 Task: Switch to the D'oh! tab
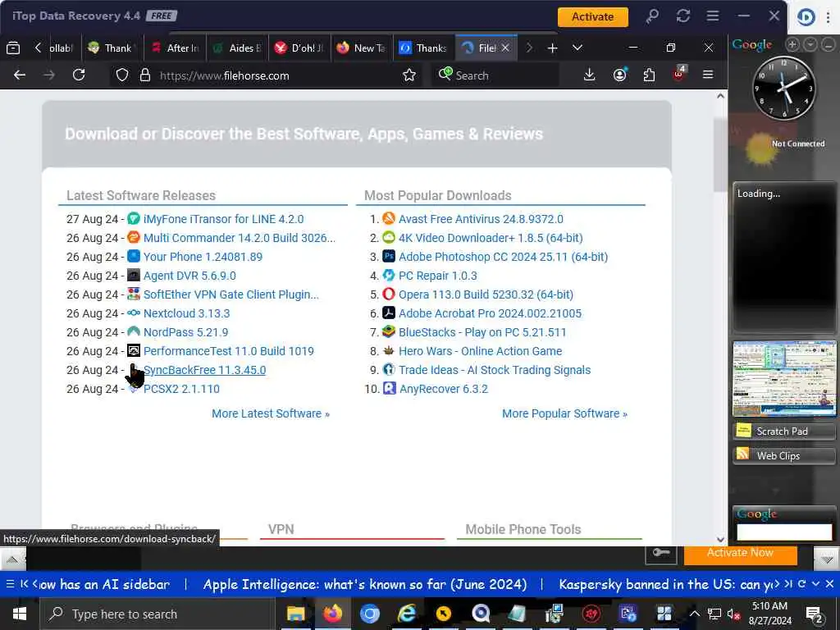tap(300, 48)
